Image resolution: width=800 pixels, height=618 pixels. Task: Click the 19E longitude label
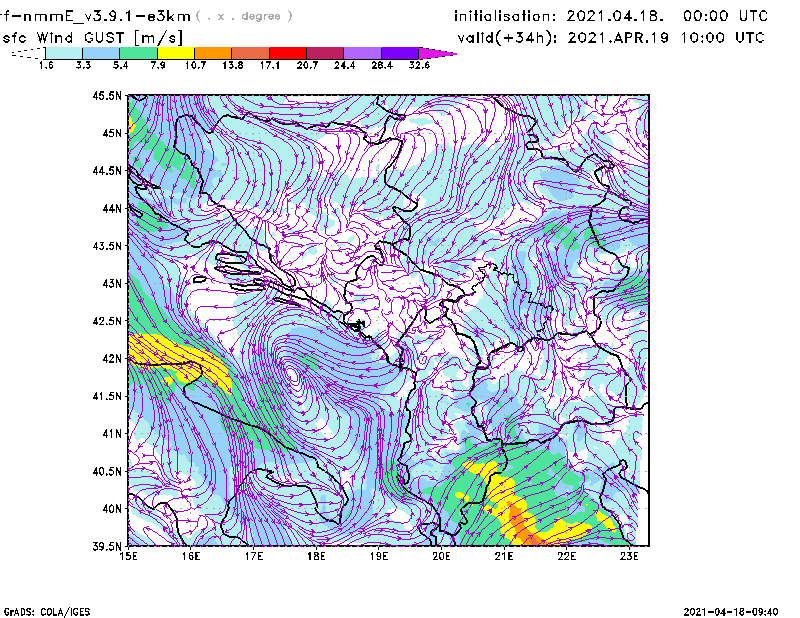[379, 556]
